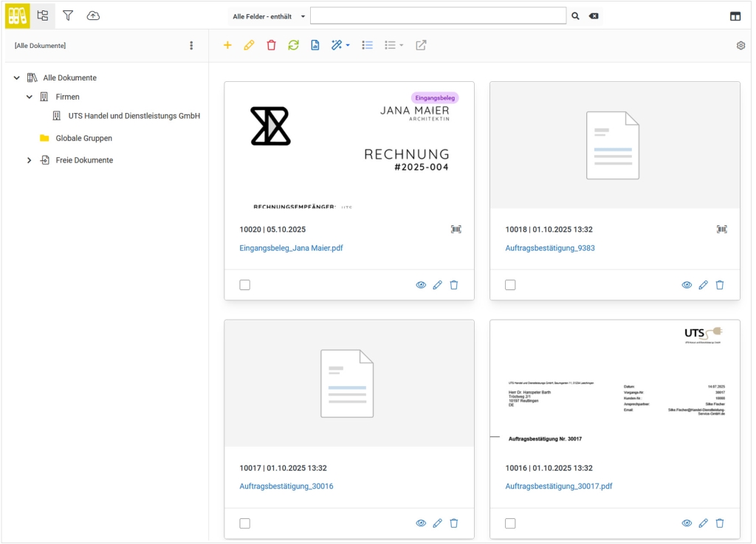
Task: Tick checkbox on Auftragsbestätigung_9383 card
Action: point(510,285)
